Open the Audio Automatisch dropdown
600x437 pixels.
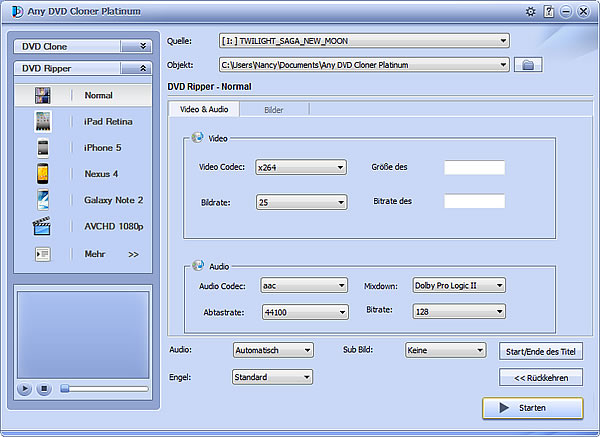click(x=273, y=350)
